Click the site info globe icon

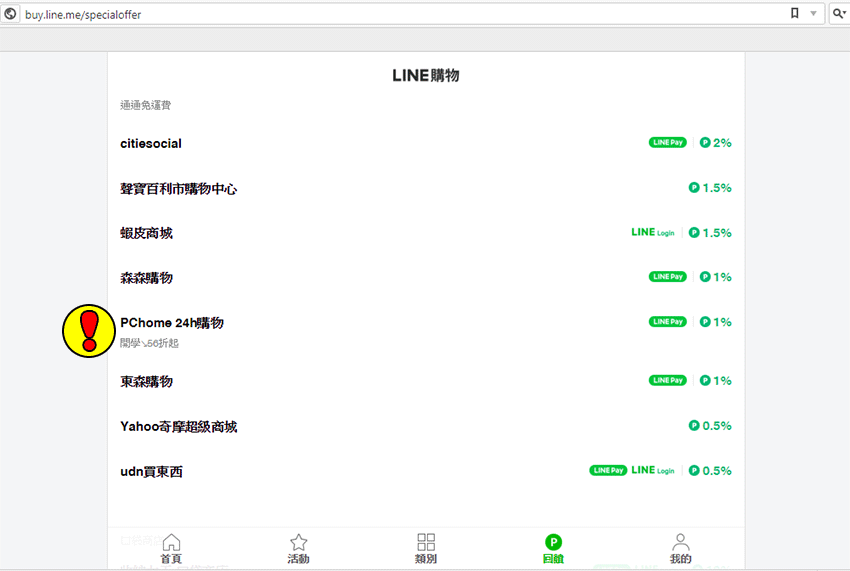tap(10, 14)
